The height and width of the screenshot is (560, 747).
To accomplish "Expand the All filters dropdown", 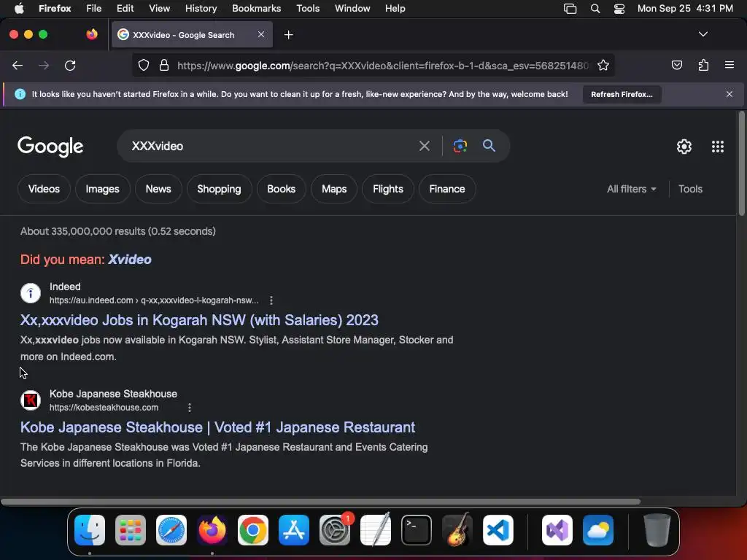I will [631, 189].
